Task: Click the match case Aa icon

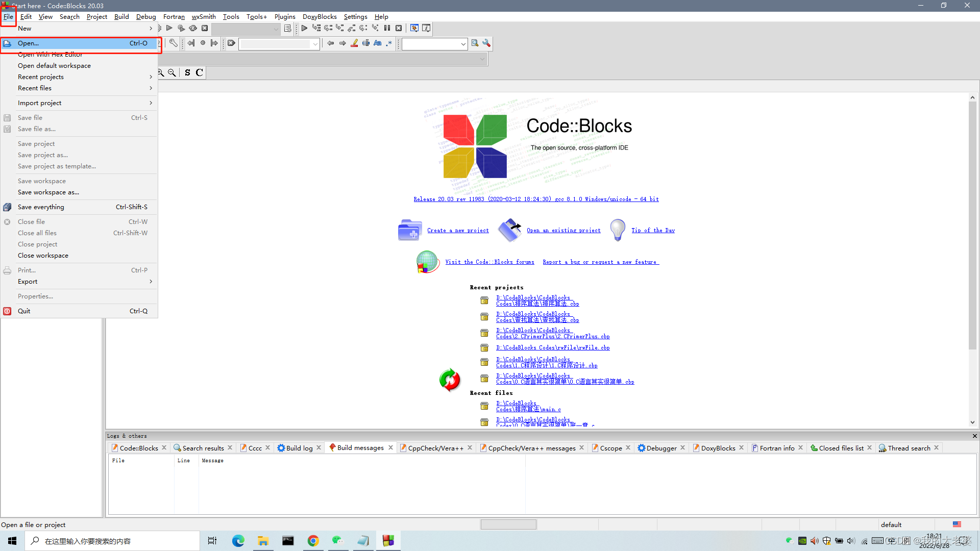Action: (377, 43)
